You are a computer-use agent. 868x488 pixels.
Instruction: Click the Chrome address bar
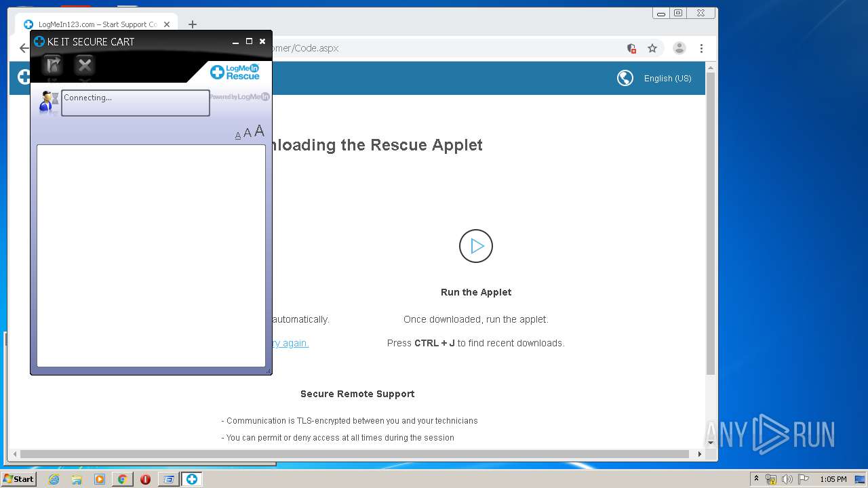(x=448, y=48)
